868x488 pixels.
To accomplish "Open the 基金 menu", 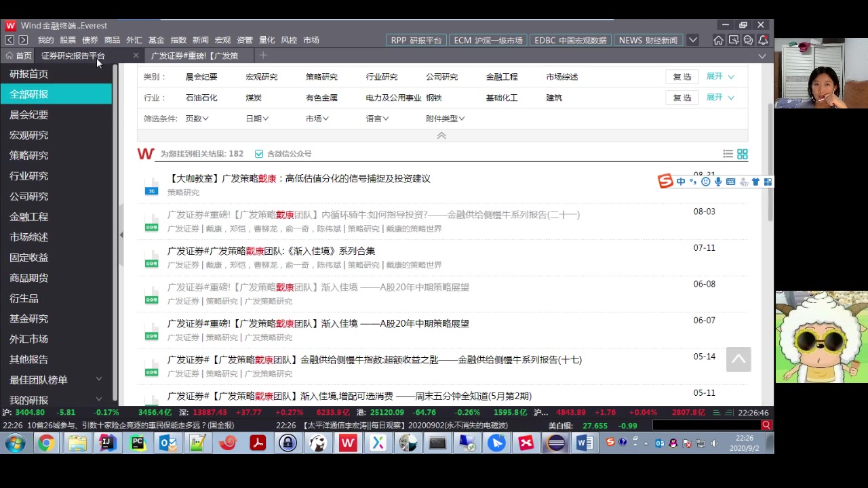I will (x=156, y=40).
